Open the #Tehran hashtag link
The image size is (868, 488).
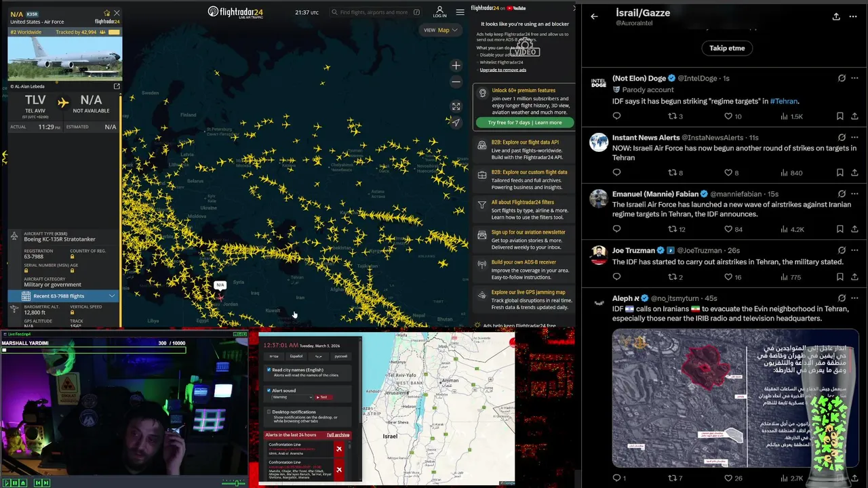tap(784, 101)
